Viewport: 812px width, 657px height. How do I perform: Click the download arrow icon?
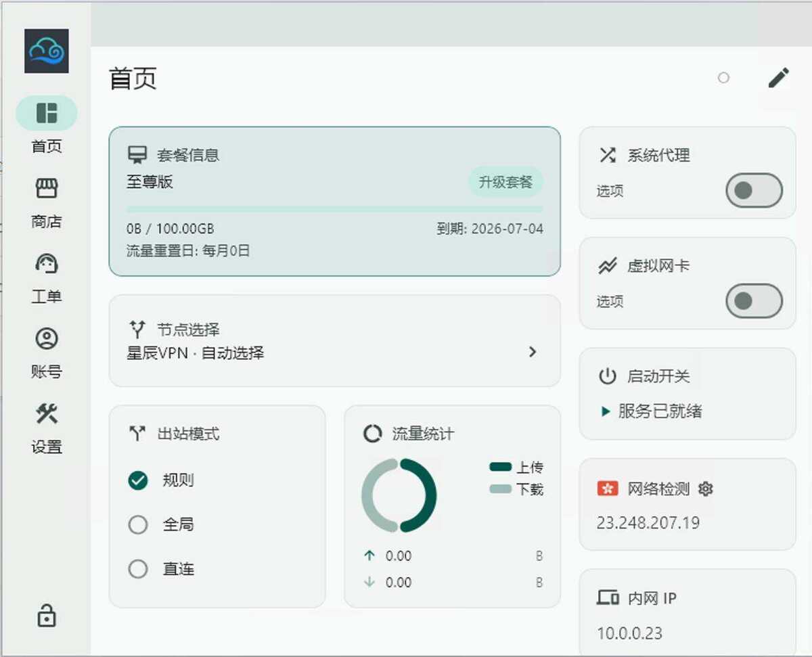[369, 582]
